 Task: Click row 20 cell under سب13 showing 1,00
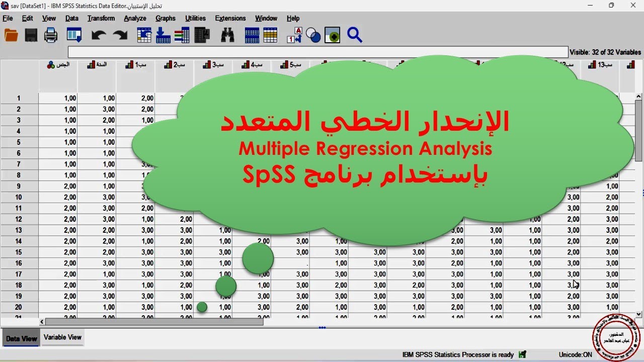600,307
